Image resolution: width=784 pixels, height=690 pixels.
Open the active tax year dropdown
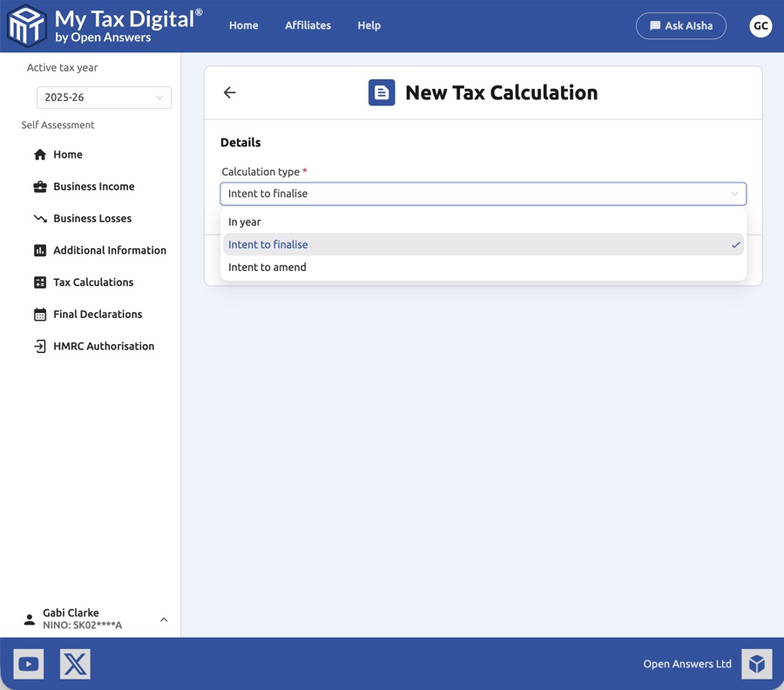(103, 98)
